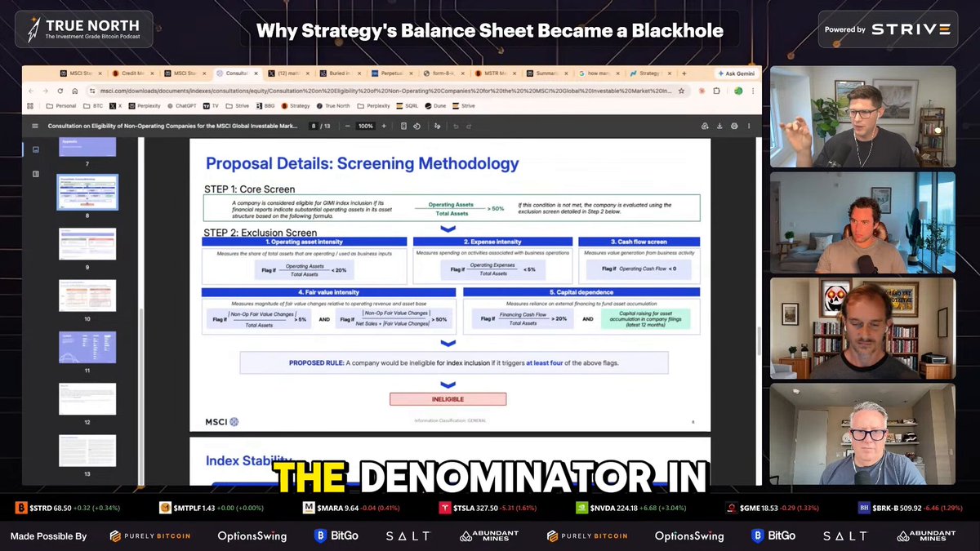Toggle the PDF sidebar menu icon
This screenshot has height=551, width=980.
(x=34, y=126)
